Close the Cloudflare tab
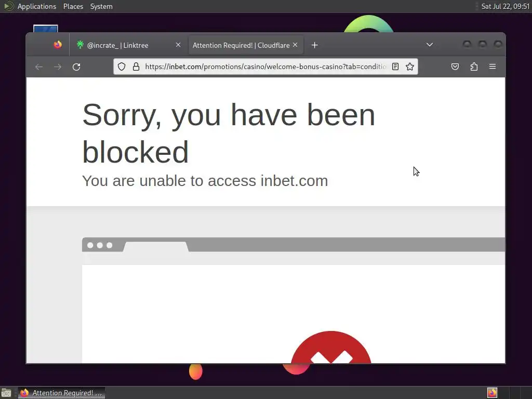 pyautogui.click(x=295, y=45)
